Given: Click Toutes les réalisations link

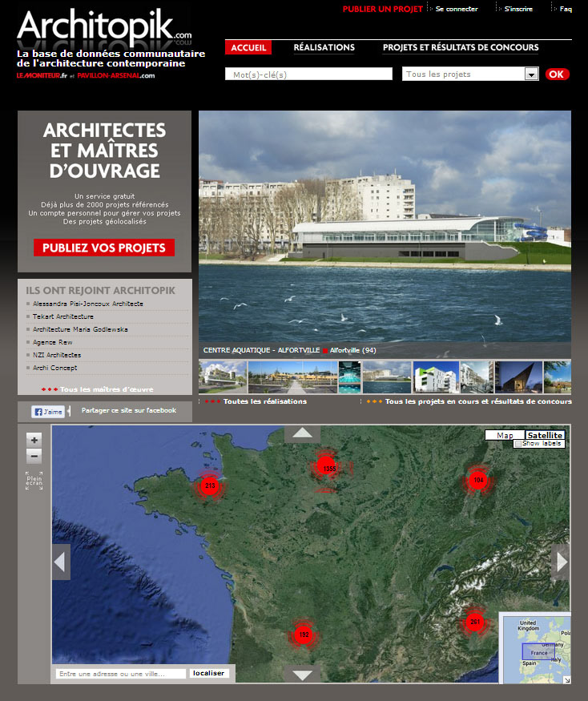Looking at the screenshot, I should 265,401.
